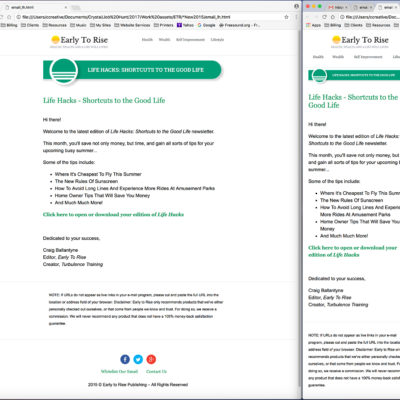Open the Apps shortcut in the right window's bookmarks bar

tap(313, 25)
